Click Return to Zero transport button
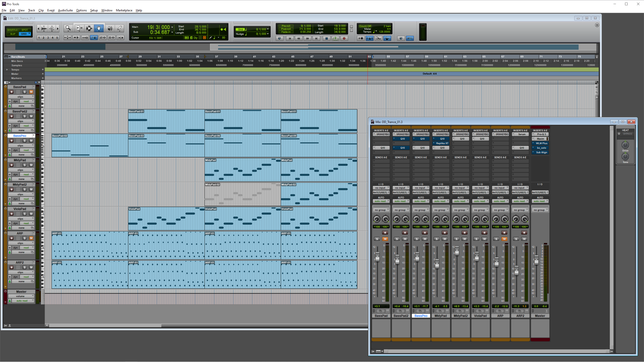The height and width of the screenshot is (362, 644). click(x=290, y=38)
